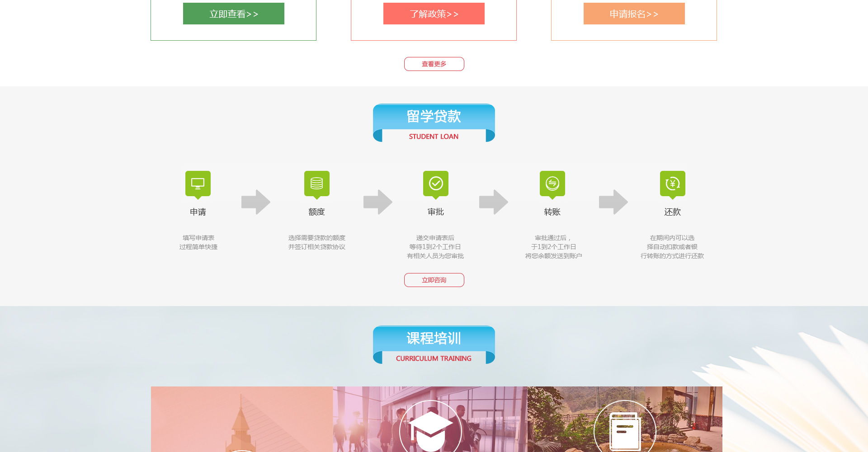Click the green monitor 申请 icon
868x452 pixels.
click(x=198, y=184)
